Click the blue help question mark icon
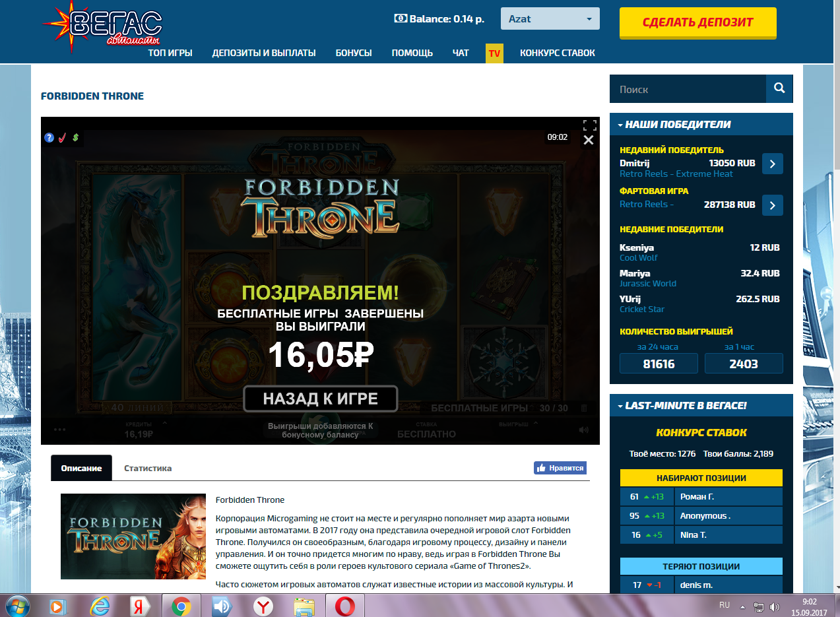 coord(49,138)
